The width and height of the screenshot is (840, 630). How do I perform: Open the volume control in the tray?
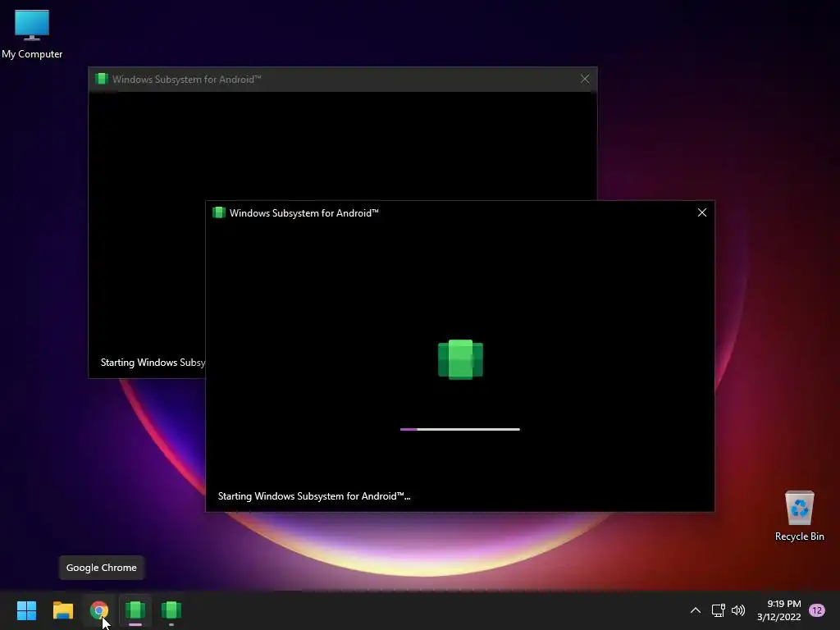tap(738, 610)
